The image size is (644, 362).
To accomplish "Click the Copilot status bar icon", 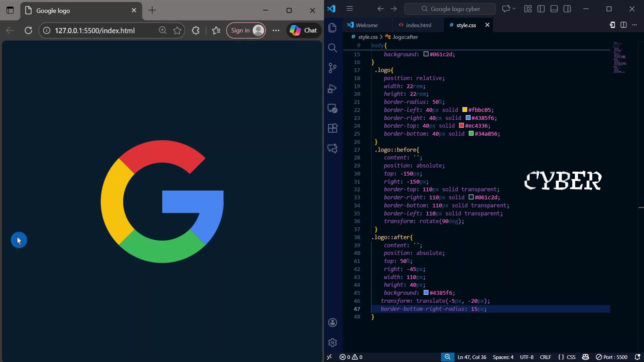I will point(586,357).
